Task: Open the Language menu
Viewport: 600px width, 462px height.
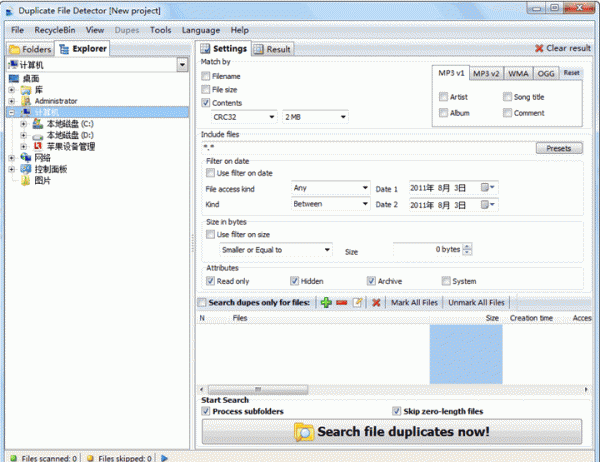Action: point(201,30)
